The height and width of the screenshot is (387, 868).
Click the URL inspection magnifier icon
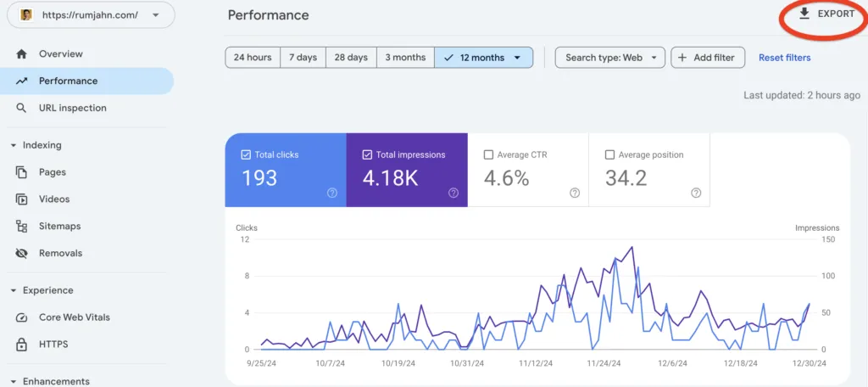tap(22, 109)
